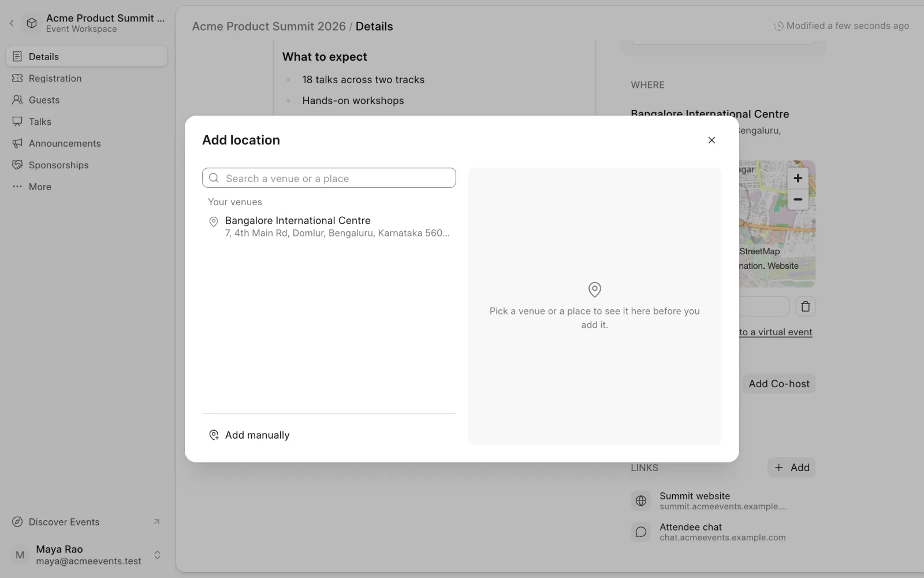This screenshot has height=578, width=924.
Task: Expand the More menu item
Action: 87,187
